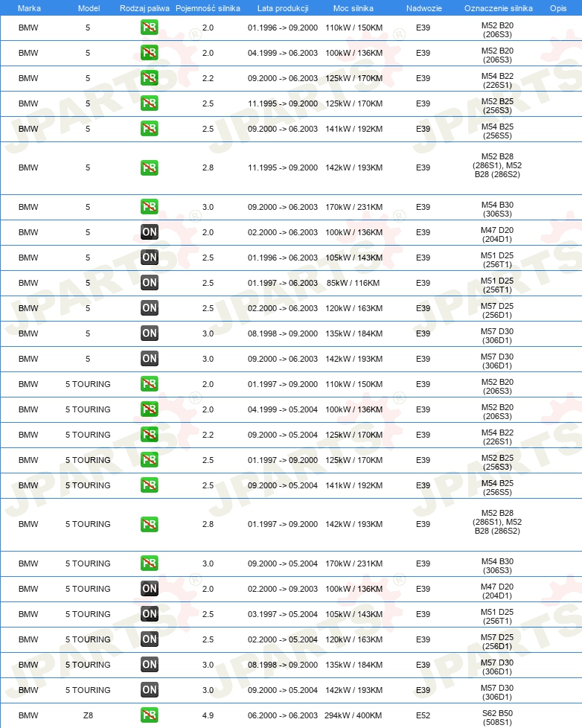This screenshot has width=582, height=728.
Task: Select the S62 B50 (508S1) engine code
Action: (497, 718)
